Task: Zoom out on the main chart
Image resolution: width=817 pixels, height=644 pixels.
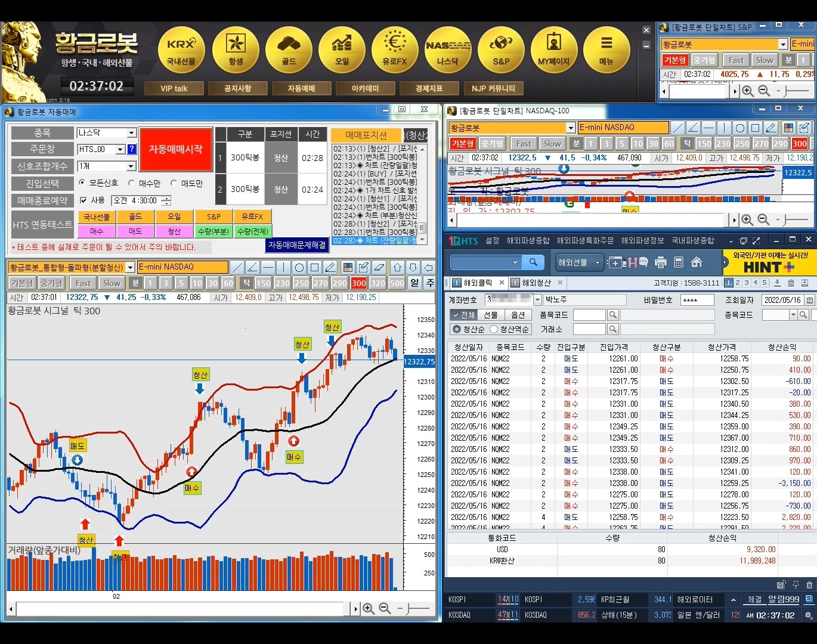Action: click(385, 608)
